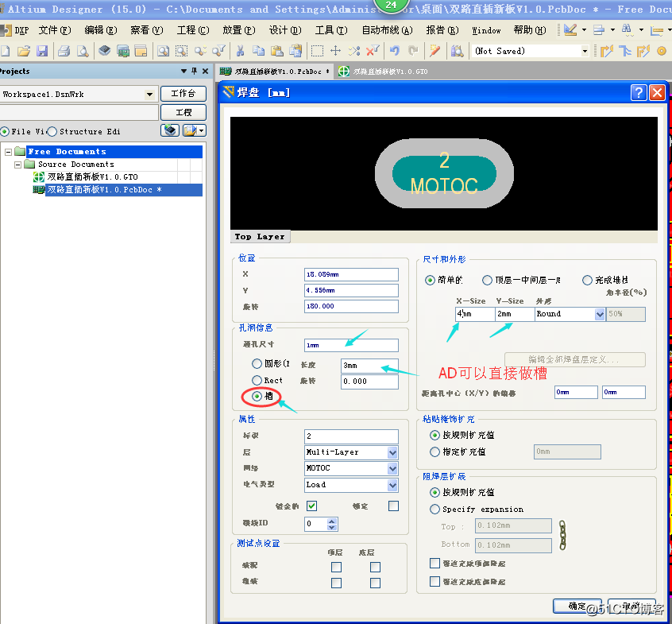Click the Clear Filter icon with red X

(x=373, y=51)
